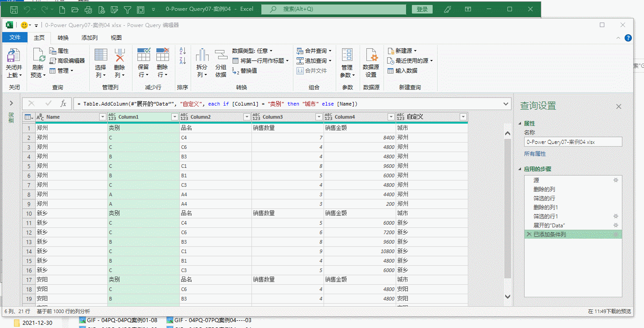Click Save icon in Excel quick access toolbar
644x328 pixels.
(x=14, y=9)
